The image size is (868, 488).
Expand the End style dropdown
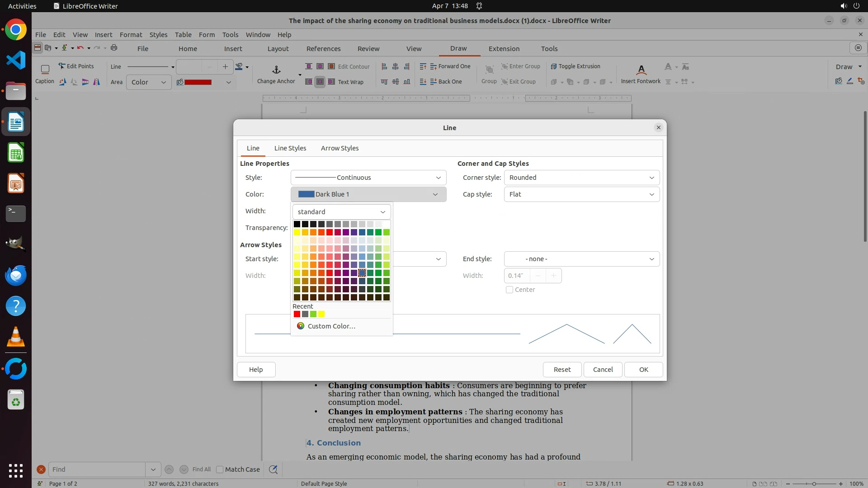(x=581, y=259)
